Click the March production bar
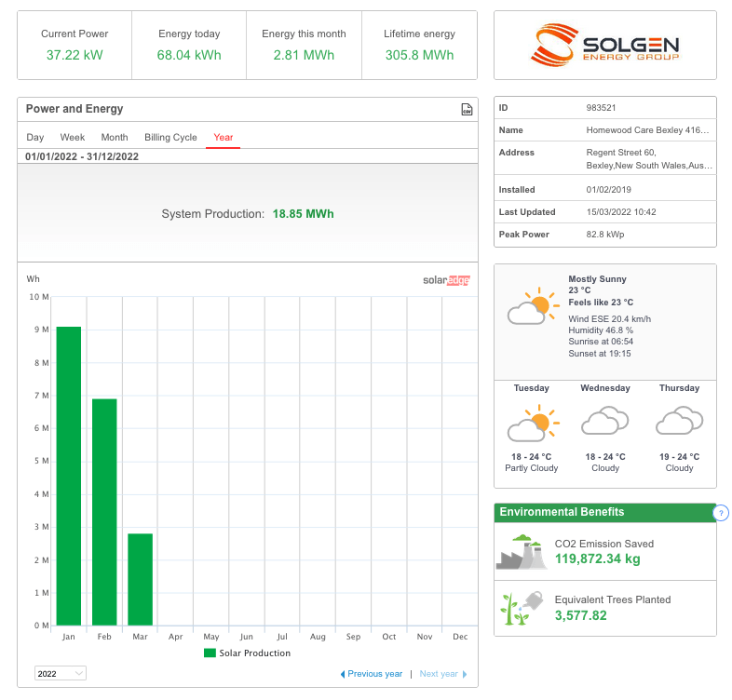Image resolution: width=732 pixels, height=700 pixels. pos(140,579)
